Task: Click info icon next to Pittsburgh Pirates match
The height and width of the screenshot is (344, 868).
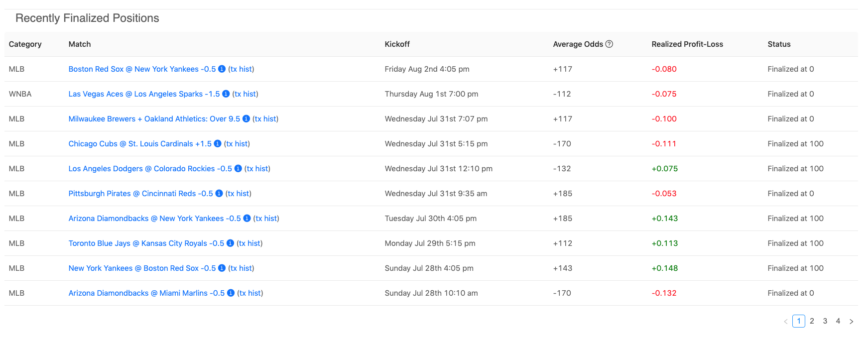Action: coord(219,194)
